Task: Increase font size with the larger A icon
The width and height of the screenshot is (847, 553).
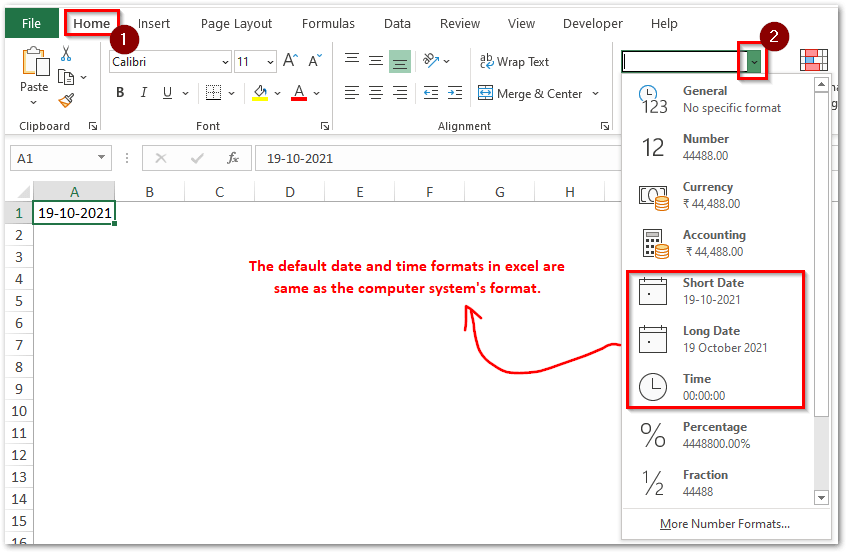Action: click(x=290, y=61)
